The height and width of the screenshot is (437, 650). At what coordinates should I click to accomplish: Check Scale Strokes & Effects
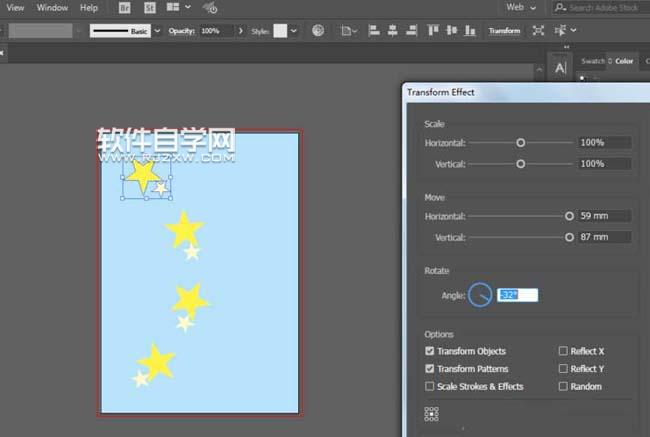[430, 387]
